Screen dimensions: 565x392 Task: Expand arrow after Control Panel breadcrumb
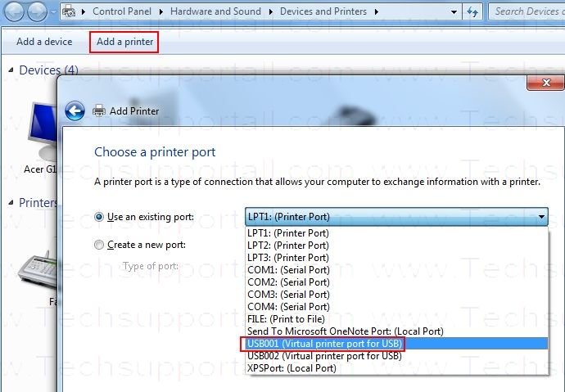pos(161,12)
